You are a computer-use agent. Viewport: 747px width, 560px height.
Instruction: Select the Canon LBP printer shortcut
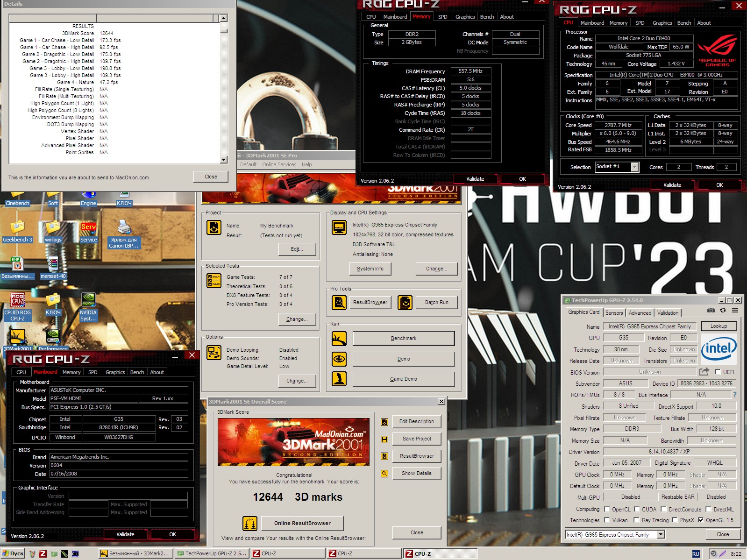124,234
